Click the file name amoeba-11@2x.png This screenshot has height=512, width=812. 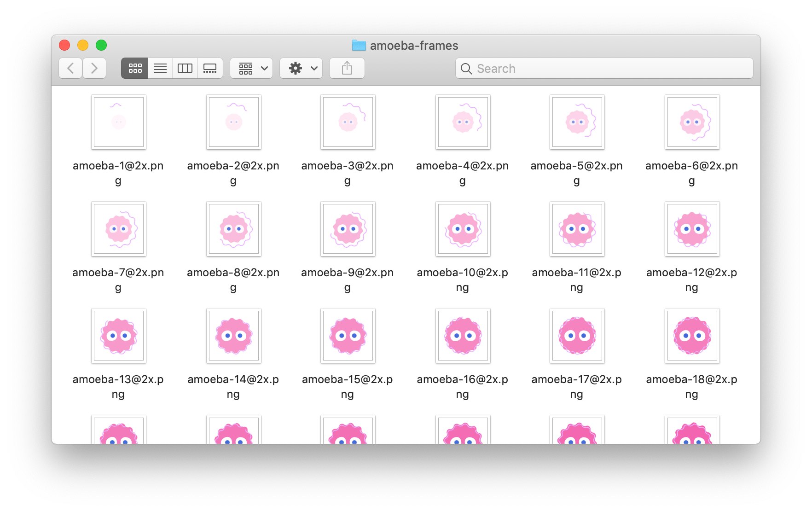pyautogui.click(x=577, y=279)
